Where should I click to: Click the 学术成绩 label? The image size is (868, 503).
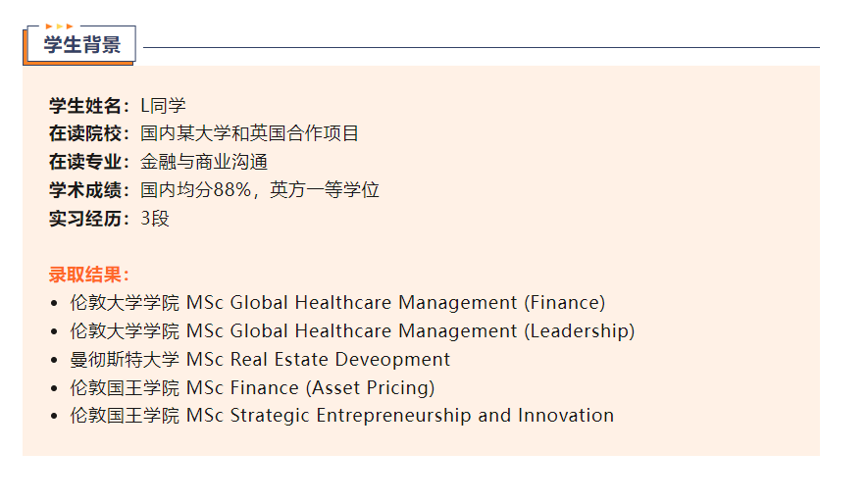[88, 190]
